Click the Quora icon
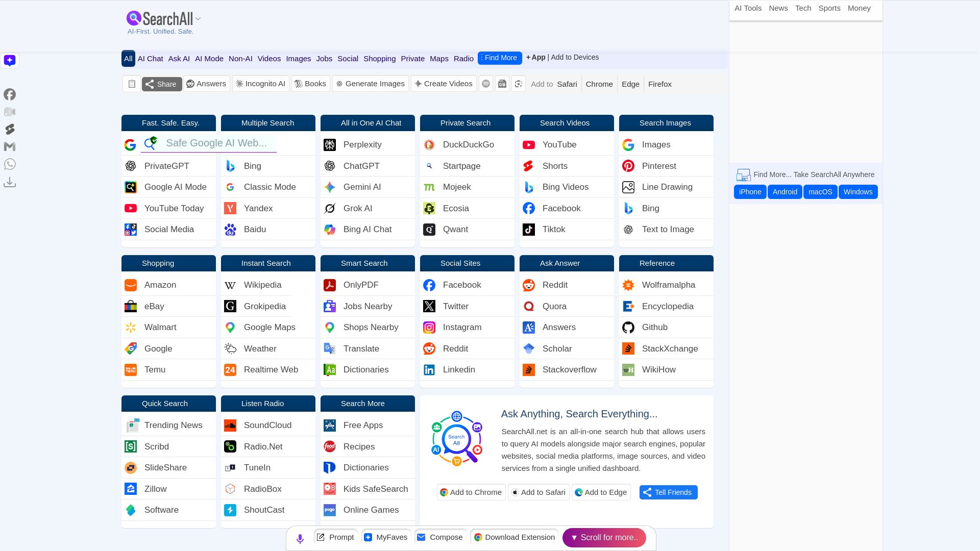980x551 pixels. pos(529,307)
